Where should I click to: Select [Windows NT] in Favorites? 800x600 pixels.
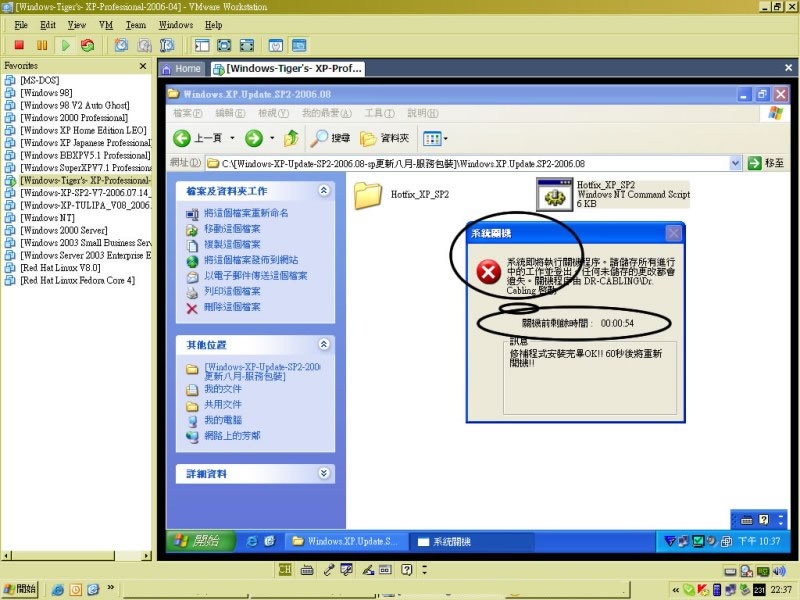(x=47, y=217)
